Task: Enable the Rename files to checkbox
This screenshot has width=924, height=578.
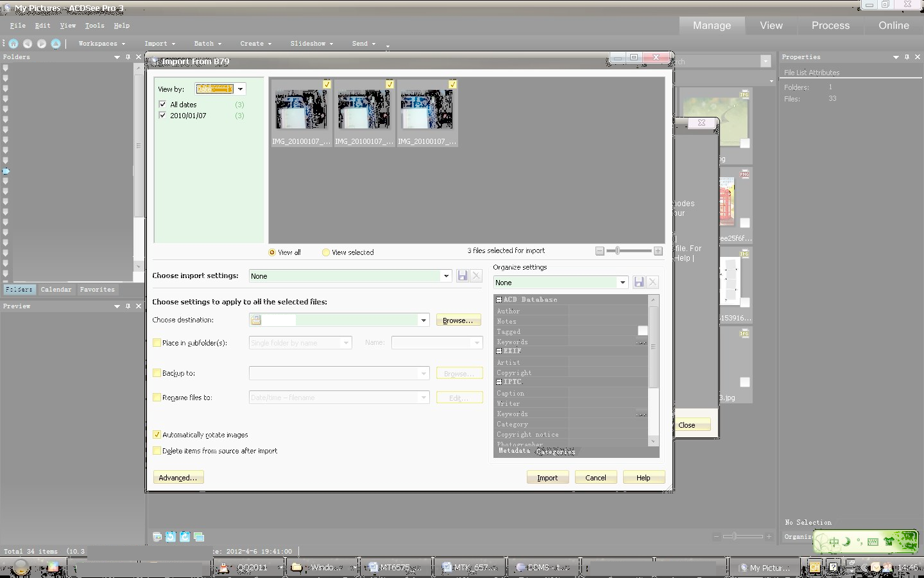Action: [x=157, y=397]
